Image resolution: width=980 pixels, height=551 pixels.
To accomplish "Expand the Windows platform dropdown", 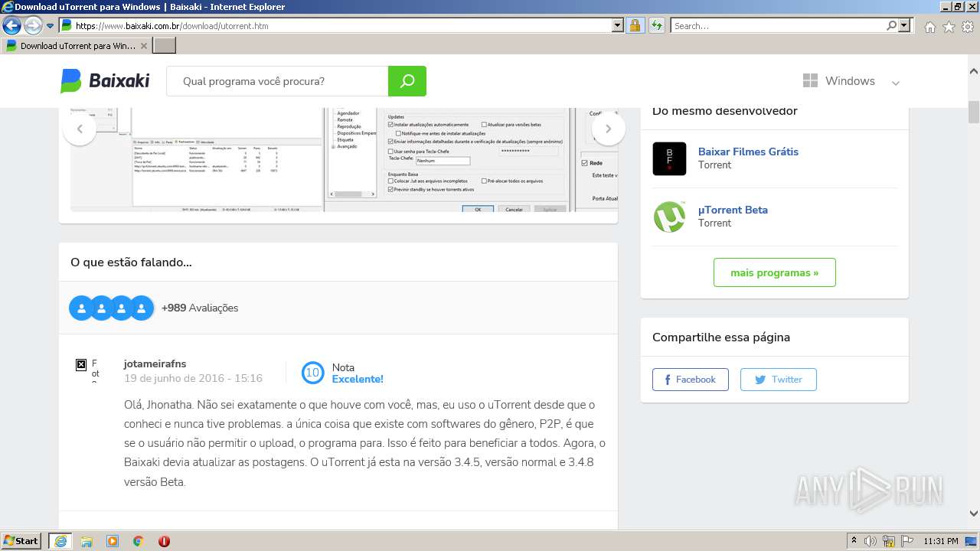I will coord(896,83).
